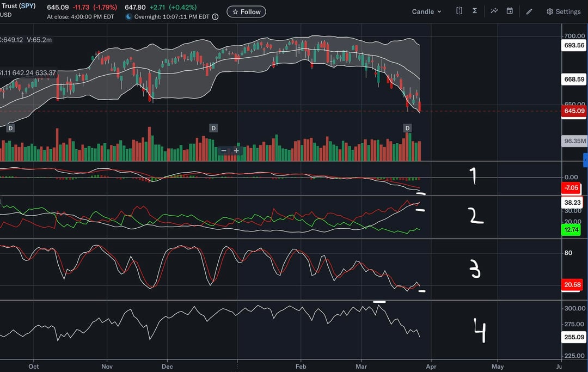Click the zoom out minus button
This screenshot has width=588, height=372.
tap(224, 150)
